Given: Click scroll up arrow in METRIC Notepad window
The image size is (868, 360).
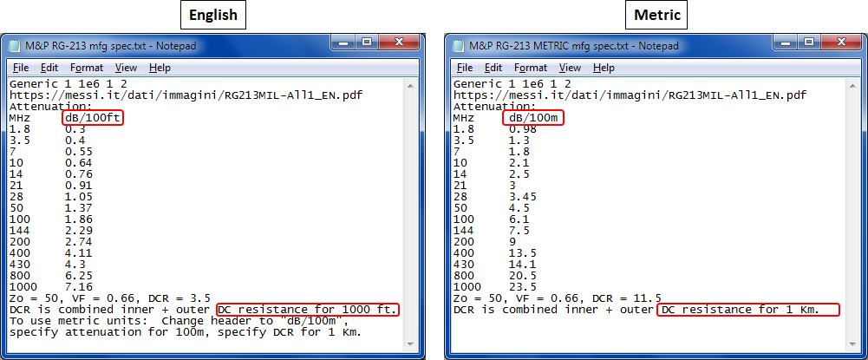Looking at the screenshot, I should (854, 85).
